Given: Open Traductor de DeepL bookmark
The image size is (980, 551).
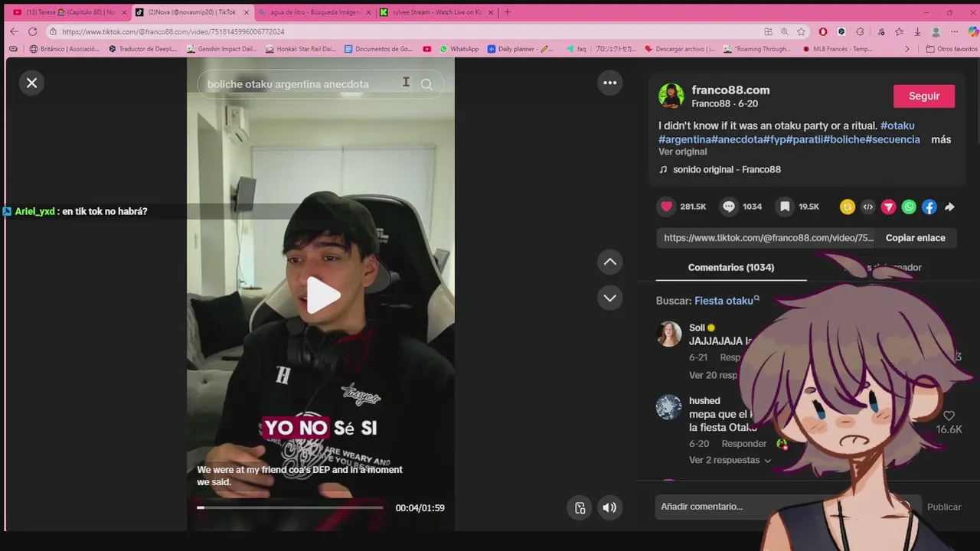Looking at the screenshot, I should pyautogui.click(x=142, y=49).
